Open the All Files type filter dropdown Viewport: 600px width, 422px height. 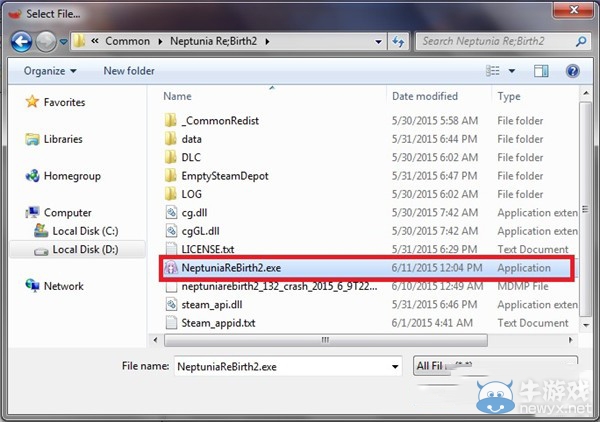click(x=495, y=366)
